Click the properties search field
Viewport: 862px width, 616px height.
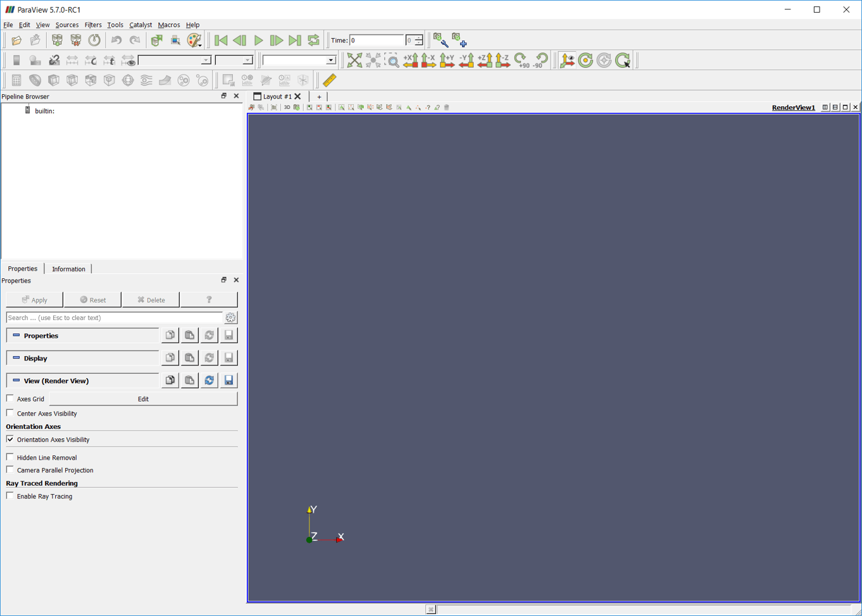click(115, 317)
